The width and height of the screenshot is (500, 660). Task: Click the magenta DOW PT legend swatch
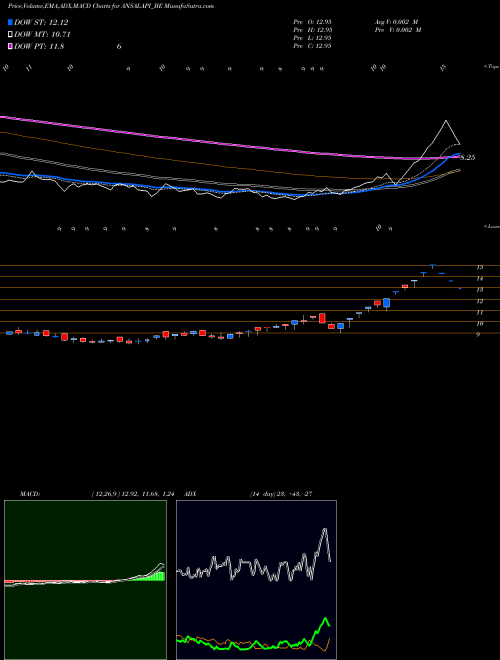click(x=10, y=46)
